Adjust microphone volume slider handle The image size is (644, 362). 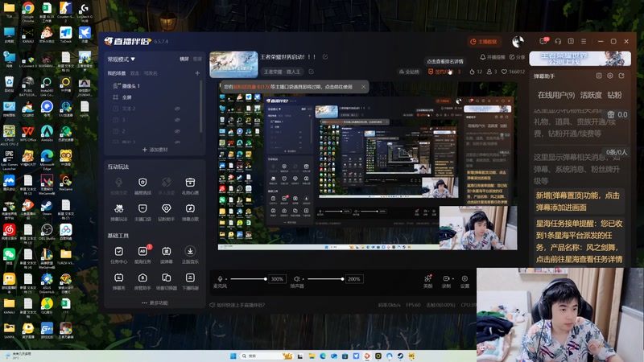click(x=266, y=279)
